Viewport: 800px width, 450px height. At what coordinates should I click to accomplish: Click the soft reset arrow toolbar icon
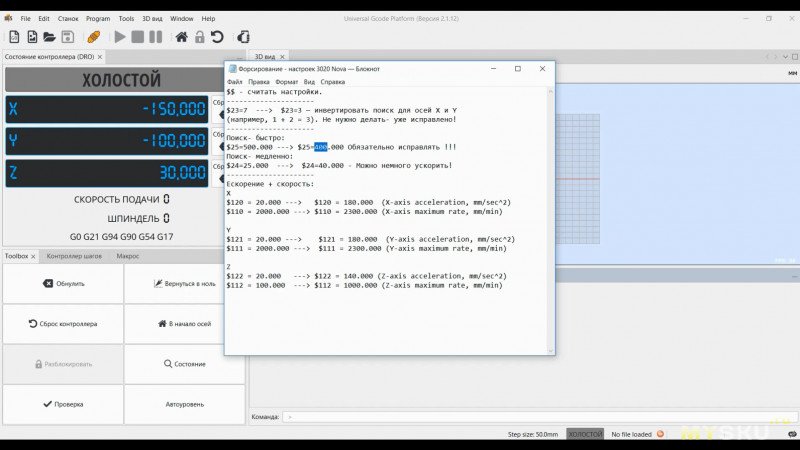coord(217,37)
